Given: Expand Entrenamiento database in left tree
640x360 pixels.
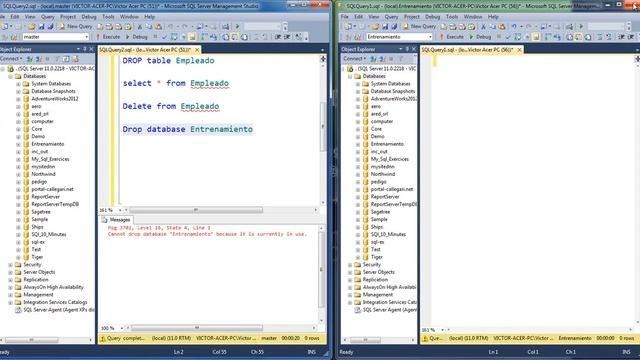Looking at the screenshot, I should [18, 144].
